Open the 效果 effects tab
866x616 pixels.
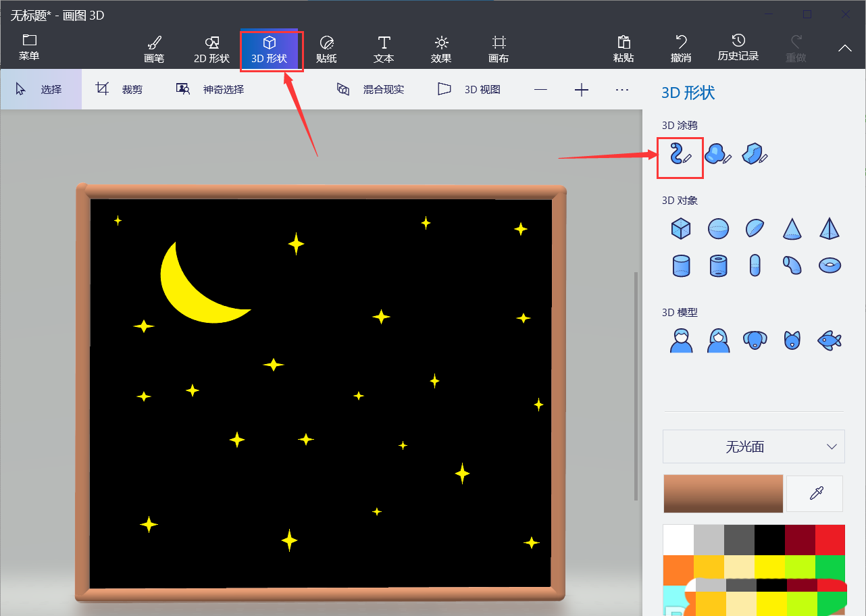click(x=441, y=49)
